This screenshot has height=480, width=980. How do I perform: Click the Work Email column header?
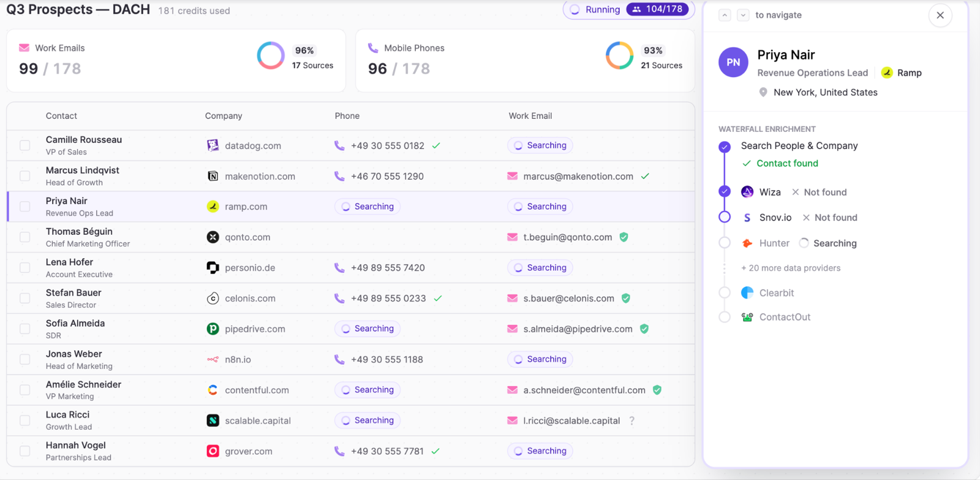tap(530, 116)
